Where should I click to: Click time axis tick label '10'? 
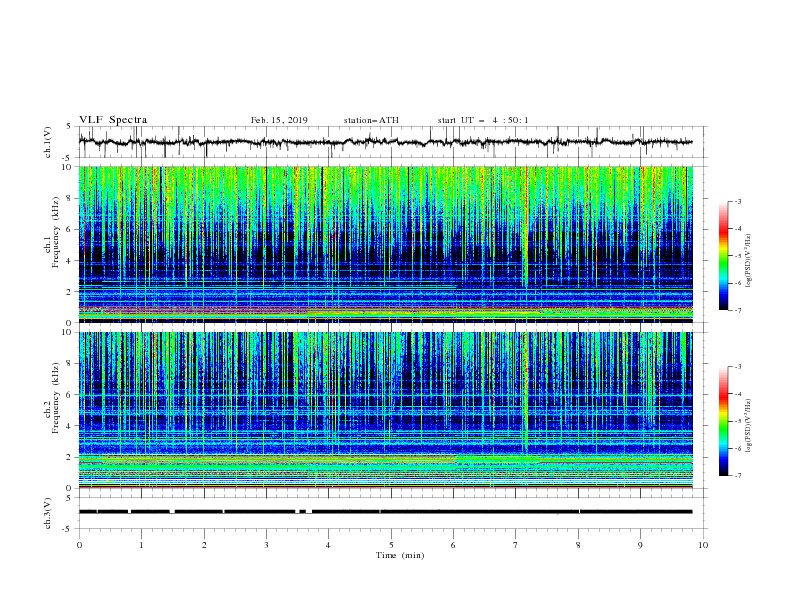pos(703,545)
